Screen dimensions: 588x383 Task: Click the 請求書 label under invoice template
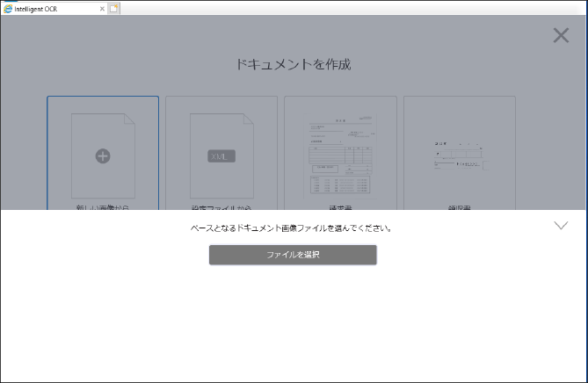pos(340,207)
